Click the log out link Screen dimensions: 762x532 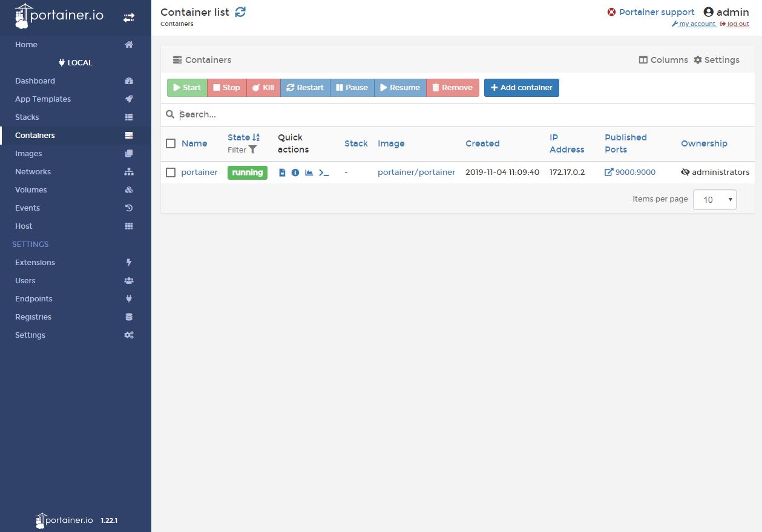pyautogui.click(x=737, y=24)
